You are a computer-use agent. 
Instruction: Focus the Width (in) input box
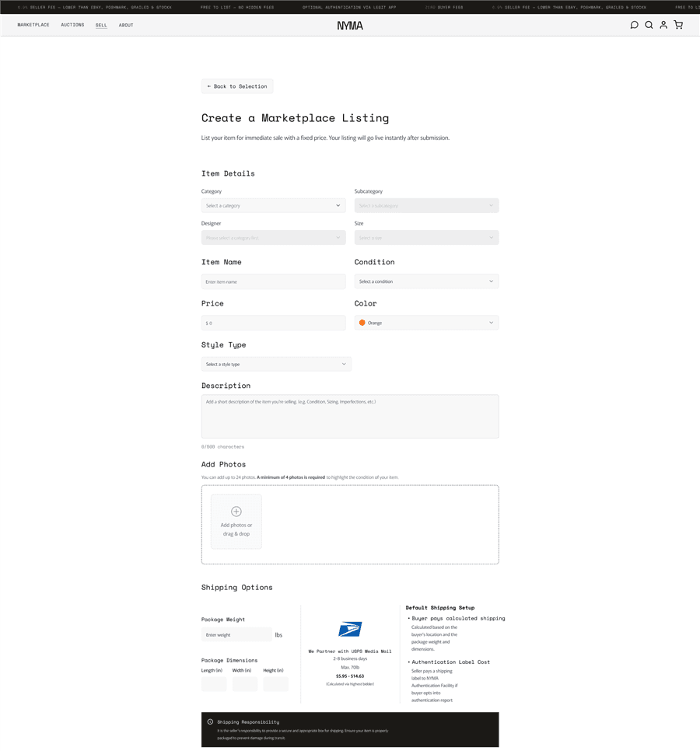pos(245,684)
